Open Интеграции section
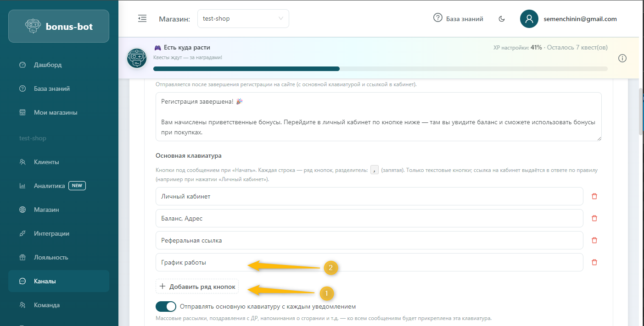This screenshot has width=644, height=326. (59, 233)
